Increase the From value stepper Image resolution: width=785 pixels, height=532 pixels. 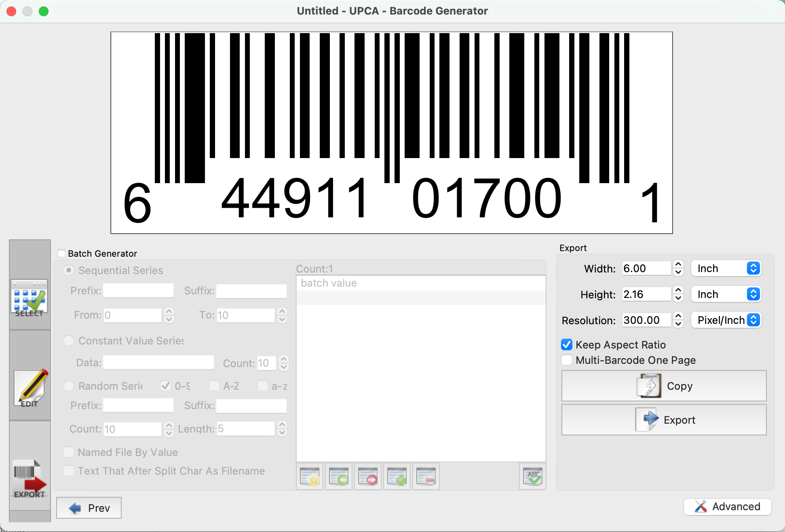pyautogui.click(x=169, y=311)
